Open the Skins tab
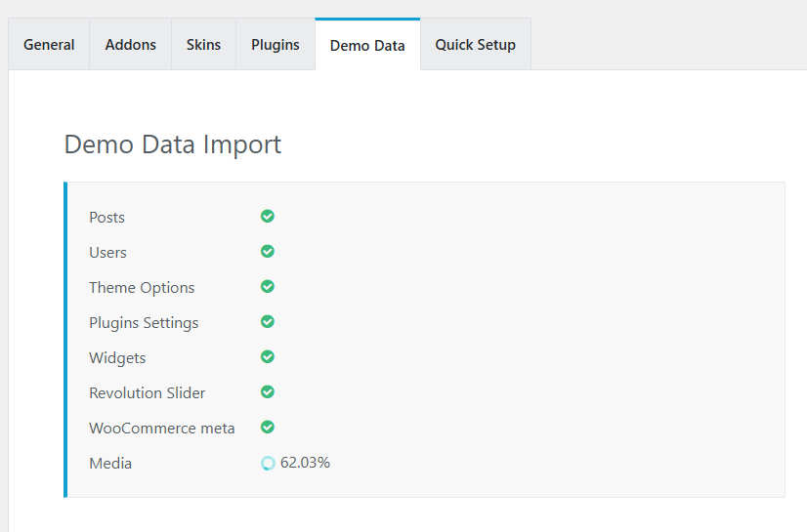The width and height of the screenshot is (807, 532). [x=204, y=45]
